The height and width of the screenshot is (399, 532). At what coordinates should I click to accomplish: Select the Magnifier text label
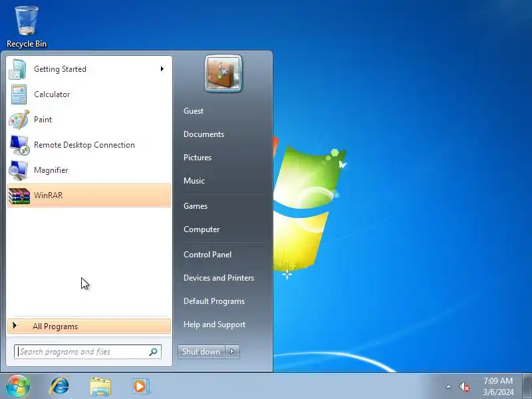click(51, 170)
